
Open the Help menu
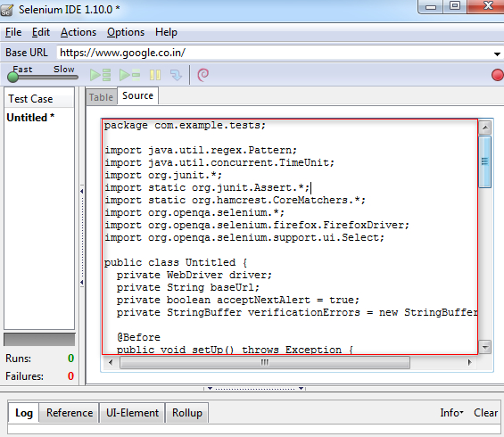[x=166, y=32]
